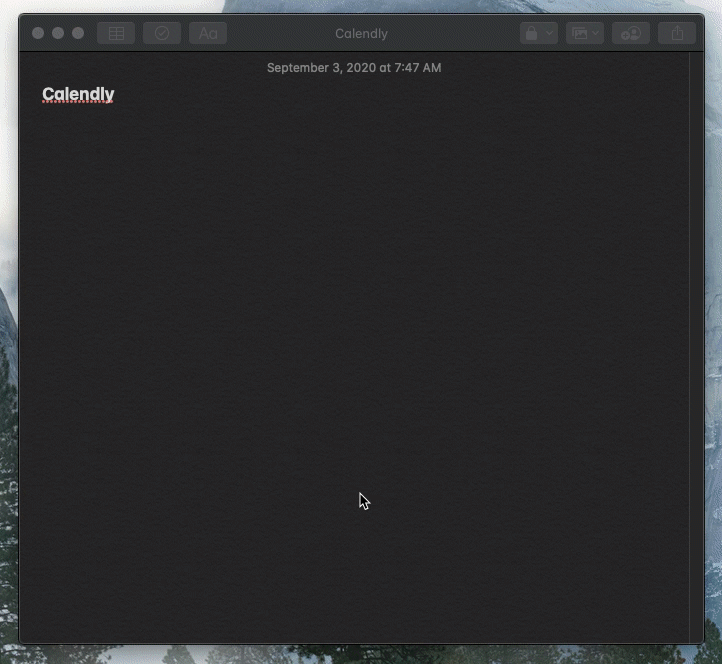Add people to this note

pos(630,33)
